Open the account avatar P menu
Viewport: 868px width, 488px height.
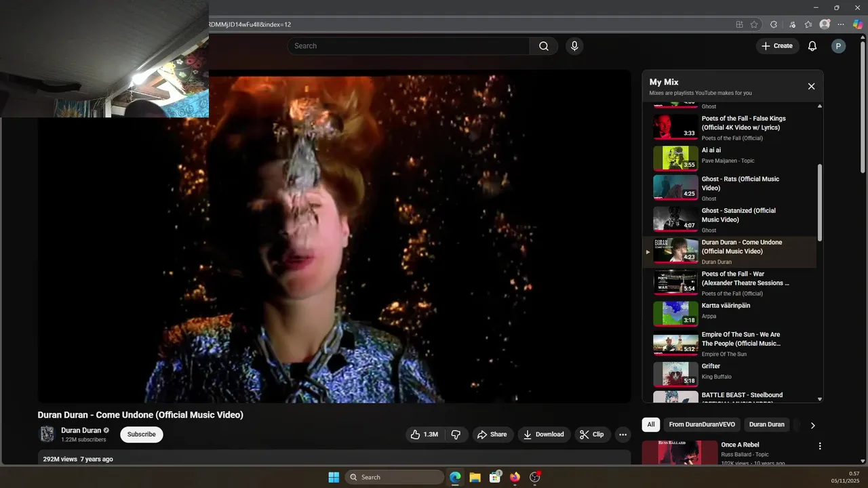tap(838, 46)
